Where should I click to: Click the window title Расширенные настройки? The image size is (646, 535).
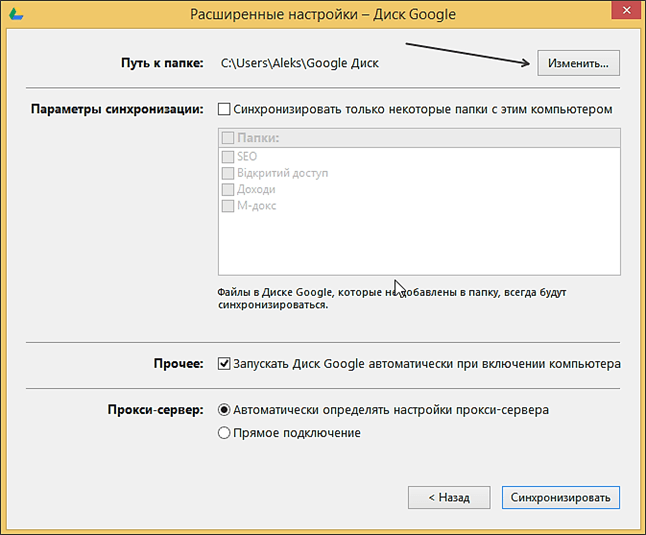[x=322, y=15]
